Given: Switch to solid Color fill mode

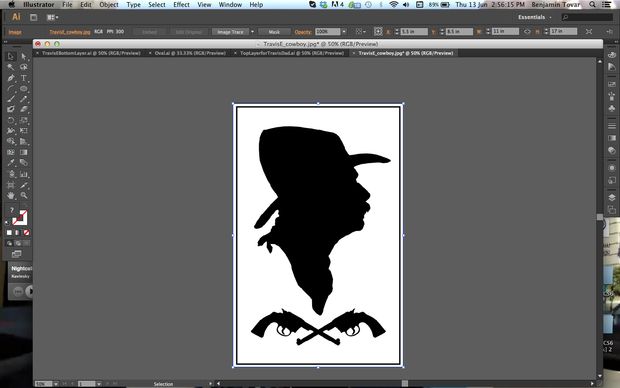Looking at the screenshot, I should [9, 233].
